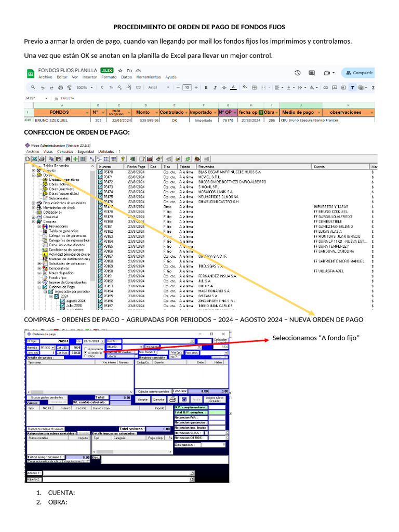This screenshot has height=532, width=399.
Task: Open fill color bucket in Sheets toolbar
Action: tap(245, 87)
